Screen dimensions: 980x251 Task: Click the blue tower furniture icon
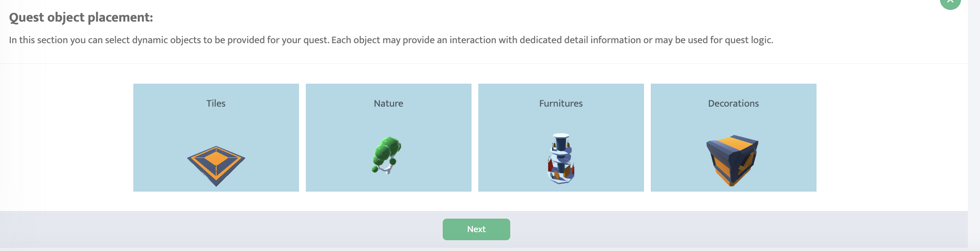click(561, 158)
